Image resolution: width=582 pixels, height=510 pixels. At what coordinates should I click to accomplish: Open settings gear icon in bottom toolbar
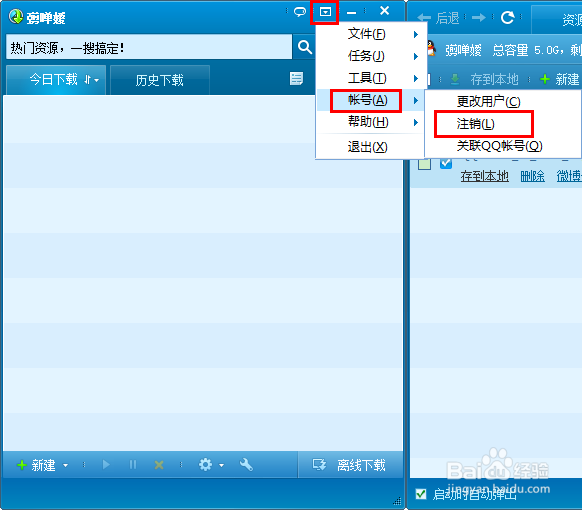click(205, 464)
